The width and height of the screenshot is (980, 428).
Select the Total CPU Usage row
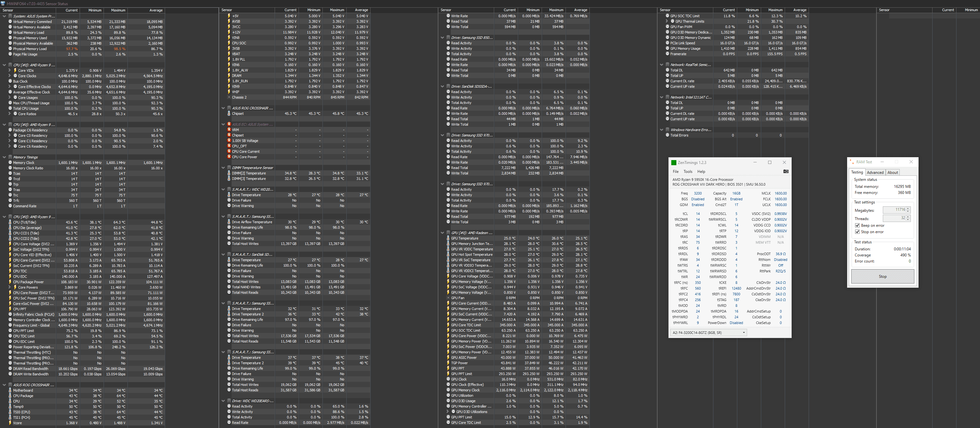tap(83, 108)
